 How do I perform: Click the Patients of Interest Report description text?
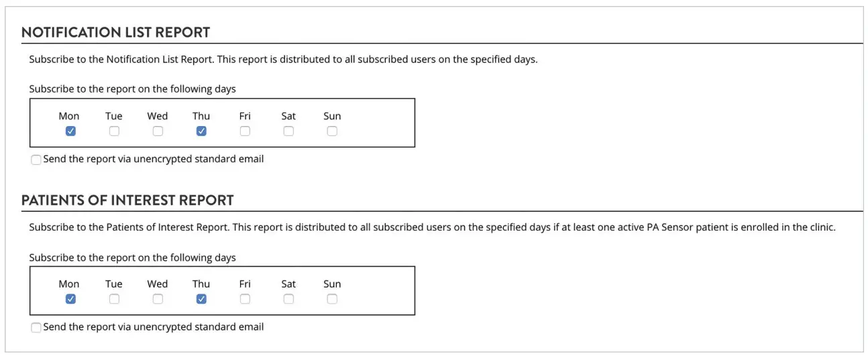pos(432,227)
